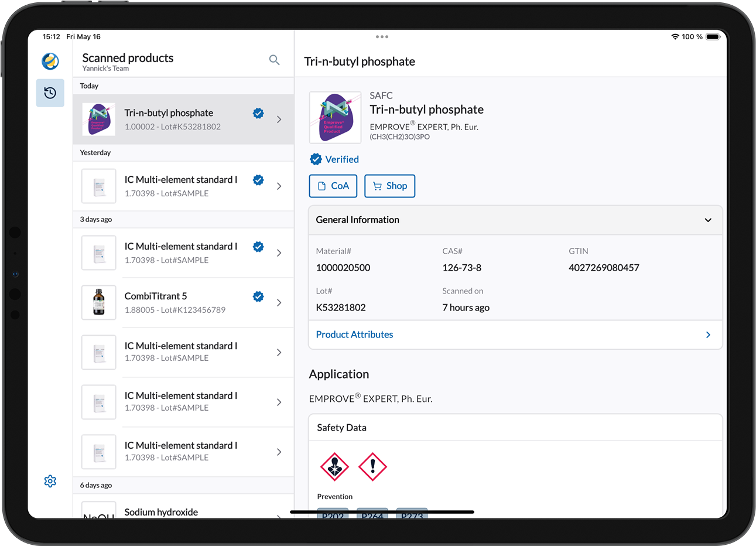Open settings via the gear icon

(x=50, y=481)
